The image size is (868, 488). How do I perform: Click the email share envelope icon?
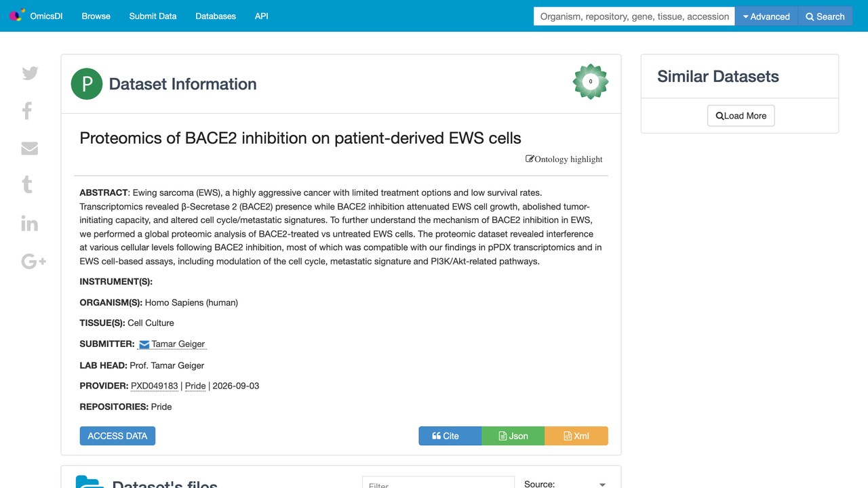pyautogui.click(x=30, y=148)
